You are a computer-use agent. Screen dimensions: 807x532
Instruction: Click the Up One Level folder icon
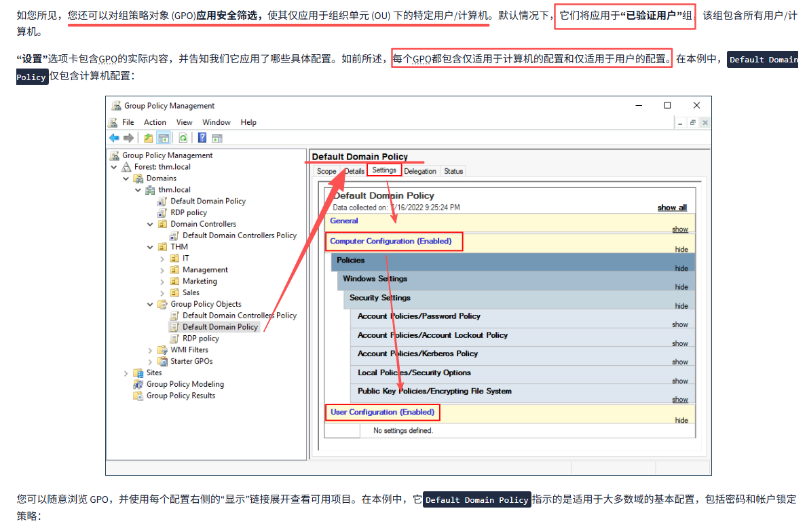pyautogui.click(x=148, y=138)
